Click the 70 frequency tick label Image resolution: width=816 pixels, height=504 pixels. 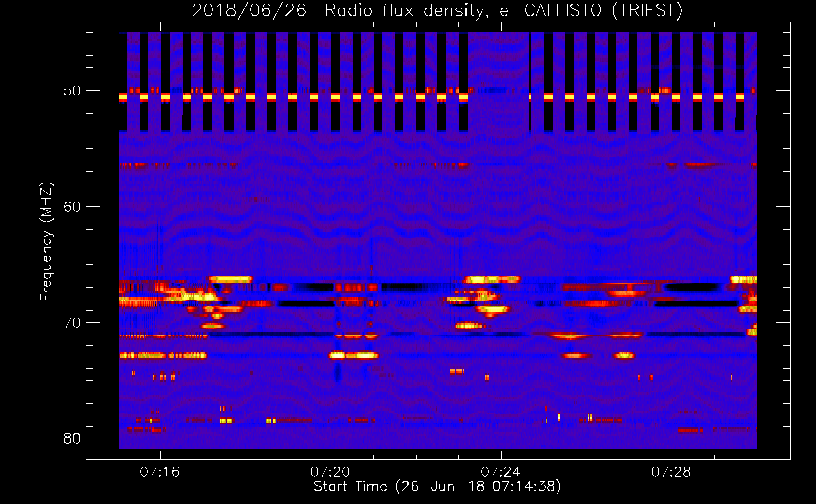click(72, 323)
